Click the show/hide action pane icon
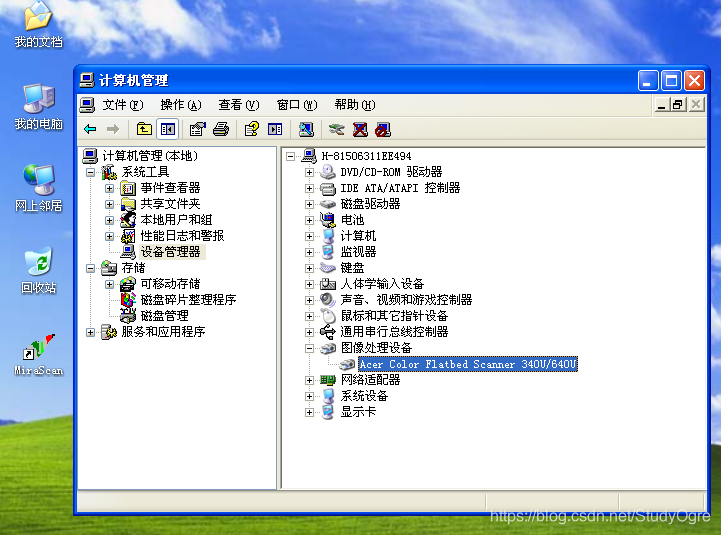This screenshot has width=721, height=535. 275,129
